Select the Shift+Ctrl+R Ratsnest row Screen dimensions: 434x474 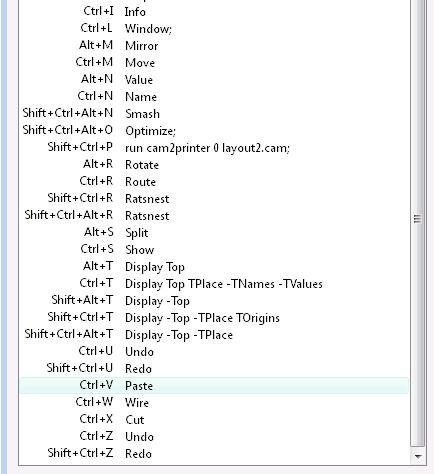(214, 199)
